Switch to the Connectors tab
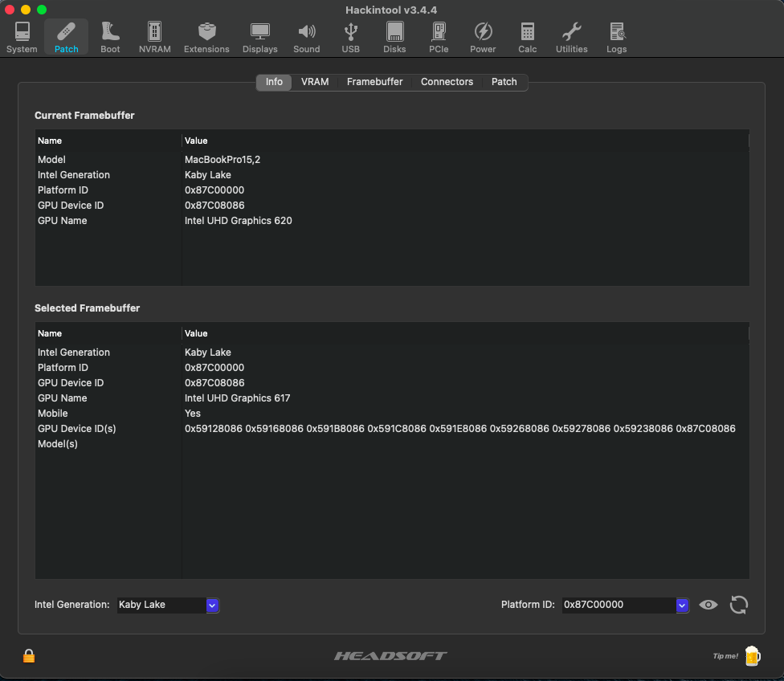Screen dimensions: 784x681 coord(447,81)
